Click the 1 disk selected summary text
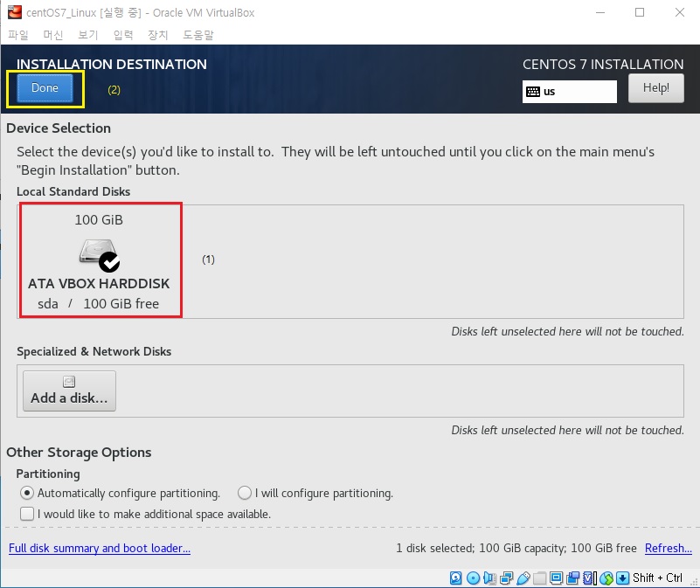The height and width of the screenshot is (588, 700). tap(516, 549)
